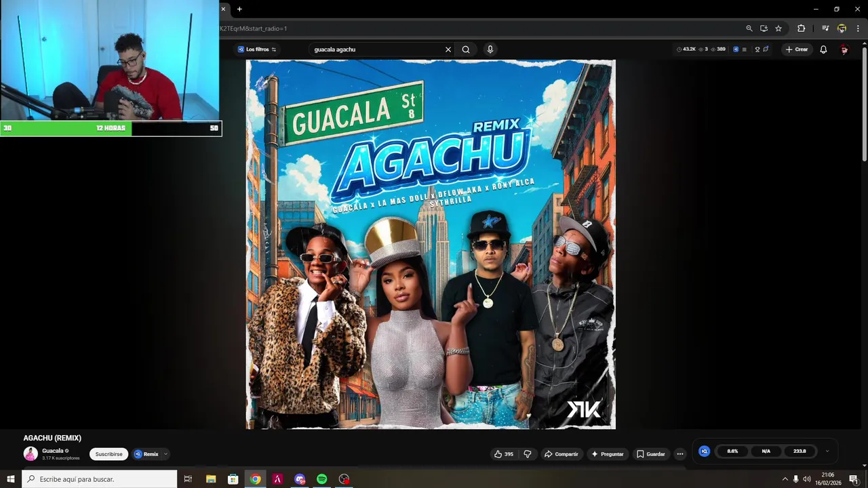The width and height of the screenshot is (868, 488).
Task: Open more actions three-dot button
Action: [679, 454]
